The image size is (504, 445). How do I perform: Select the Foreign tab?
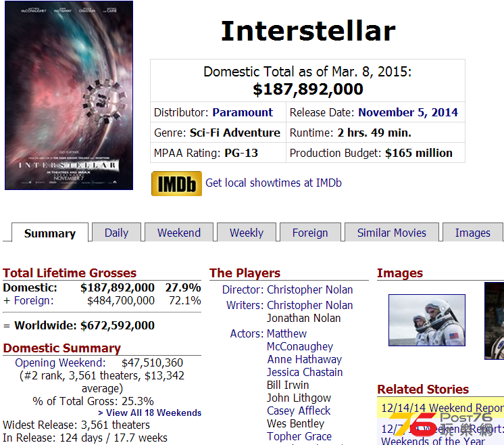tap(310, 233)
